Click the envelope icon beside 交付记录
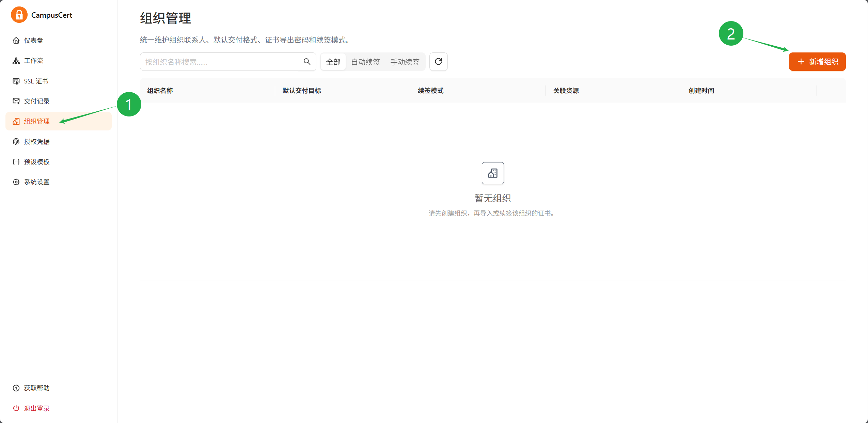The width and height of the screenshot is (868, 423). coord(16,101)
